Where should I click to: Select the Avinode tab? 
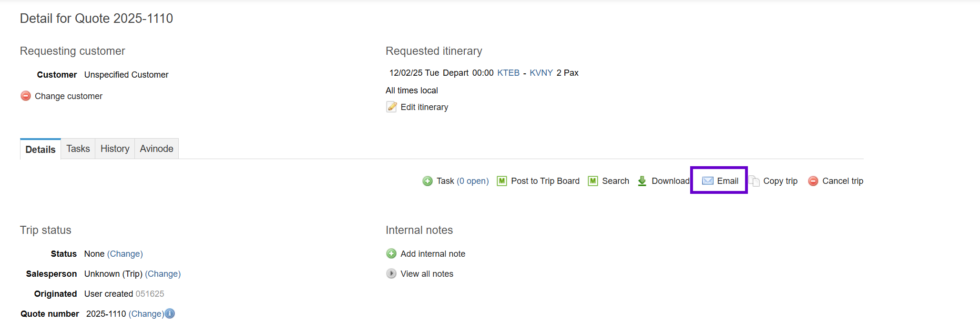coord(156,149)
